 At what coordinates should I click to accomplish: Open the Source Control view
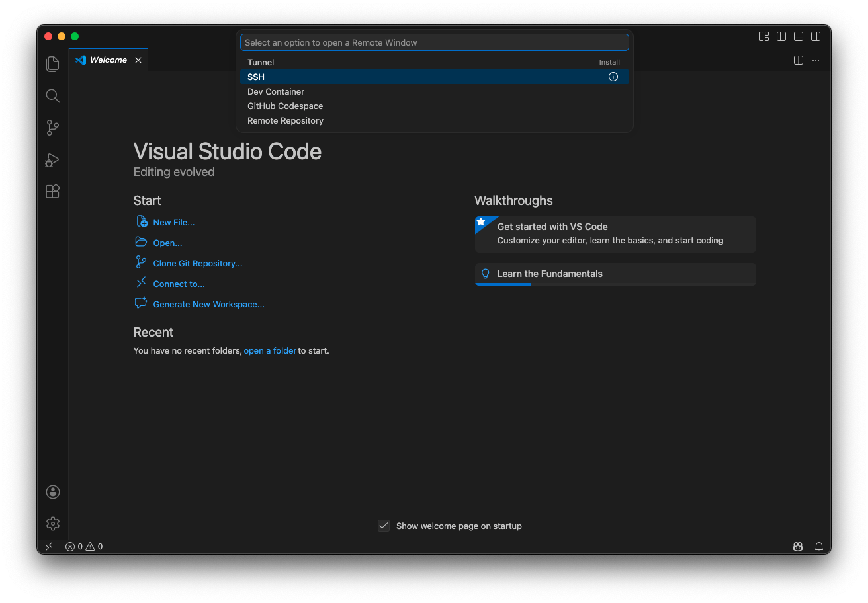[x=53, y=128]
